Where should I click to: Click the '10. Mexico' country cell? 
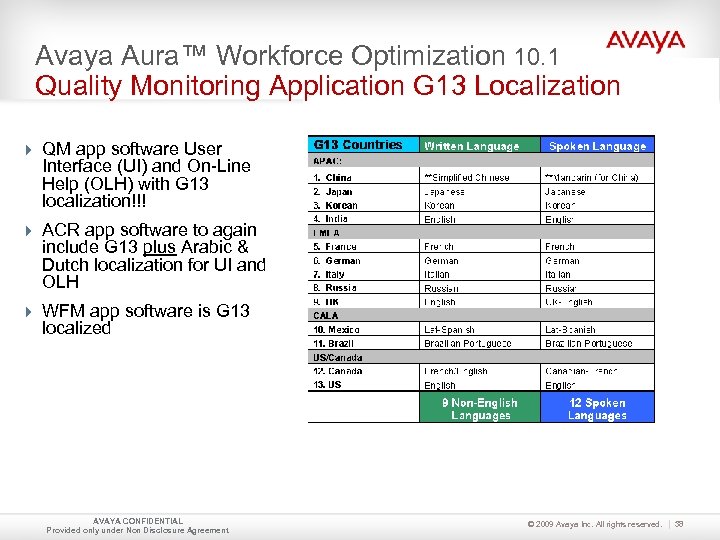[363, 329]
